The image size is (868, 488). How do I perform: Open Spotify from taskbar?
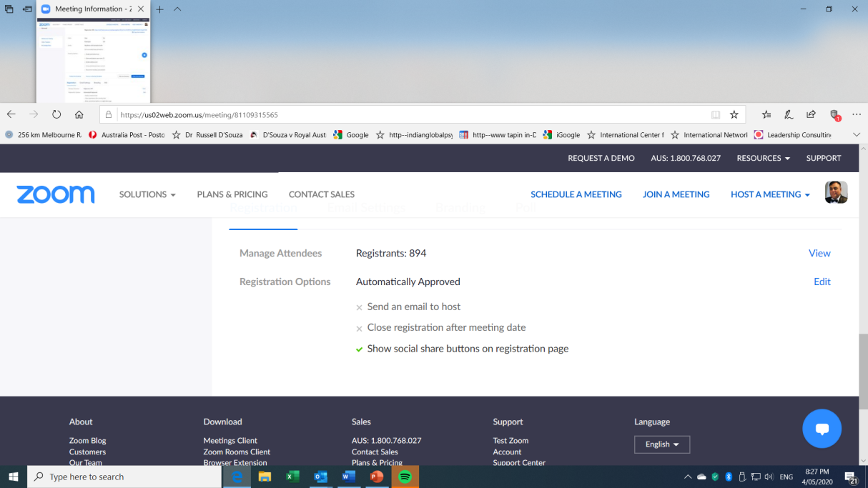point(405,477)
